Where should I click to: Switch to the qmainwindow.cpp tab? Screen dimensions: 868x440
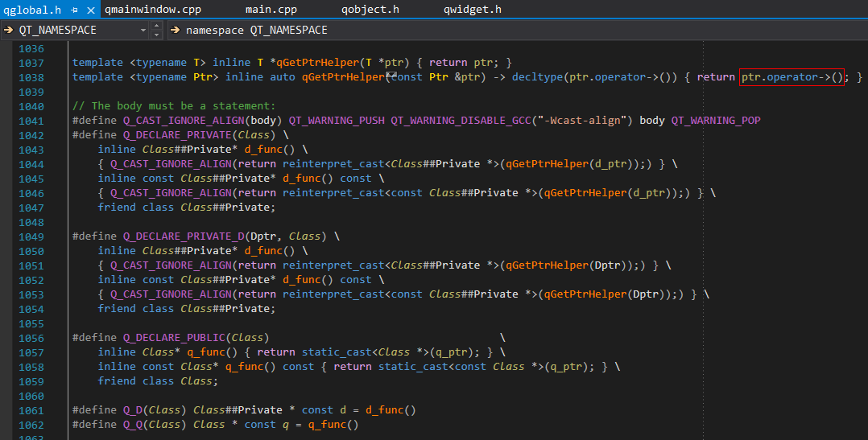click(x=153, y=10)
